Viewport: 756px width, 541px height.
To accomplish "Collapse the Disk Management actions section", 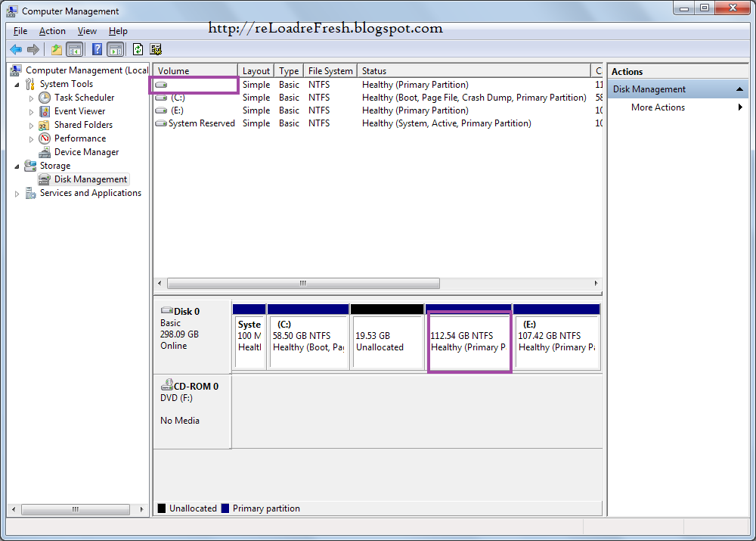I will tap(739, 89).
